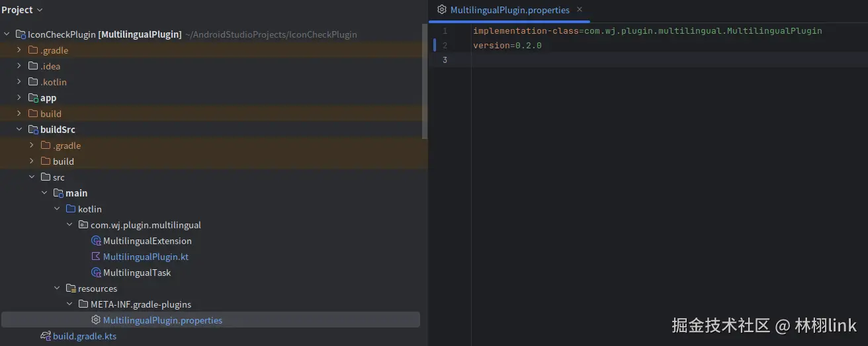
Task: Select the buildSrc row in the tree
Action: [211, 130]
